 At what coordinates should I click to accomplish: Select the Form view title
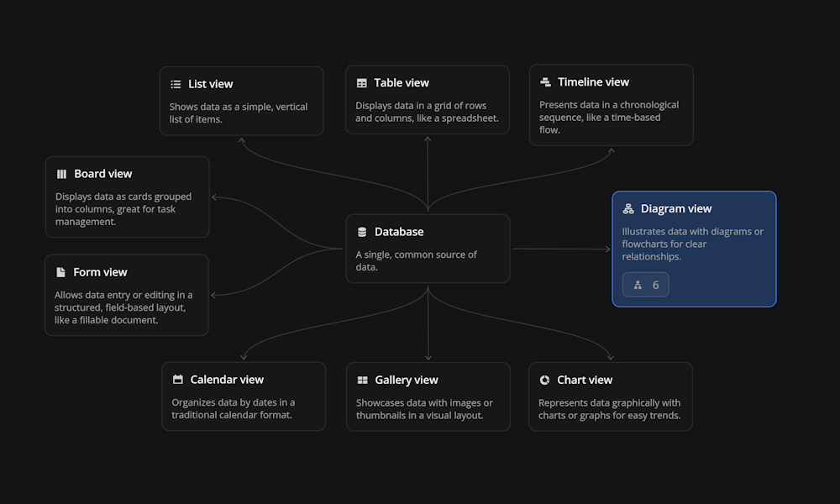[x=100, y=272]
